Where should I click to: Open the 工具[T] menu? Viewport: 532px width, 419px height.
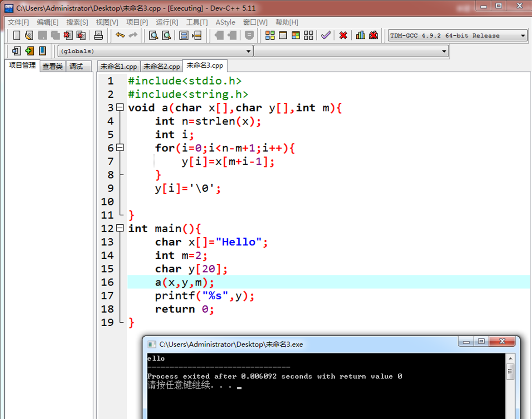click(197, 22)
